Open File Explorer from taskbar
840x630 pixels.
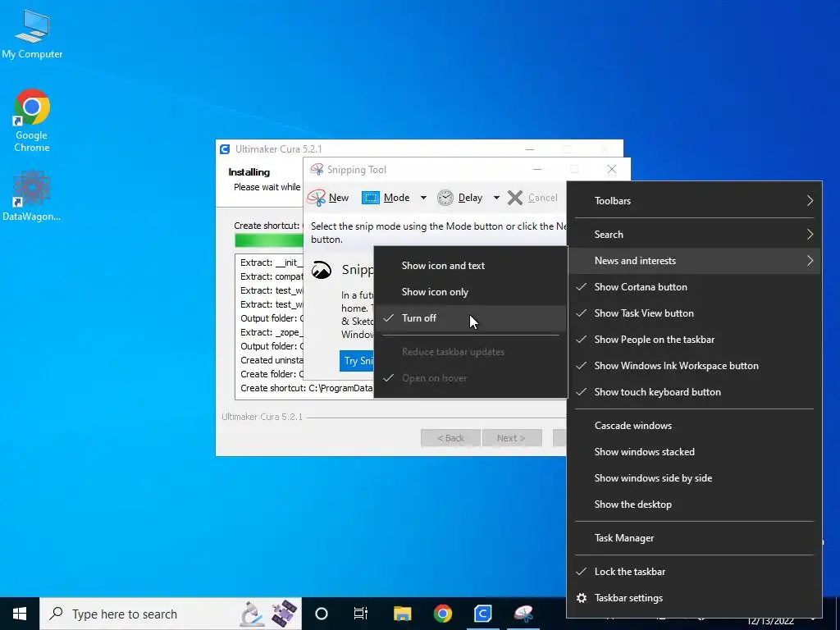(x=402, y=614)
